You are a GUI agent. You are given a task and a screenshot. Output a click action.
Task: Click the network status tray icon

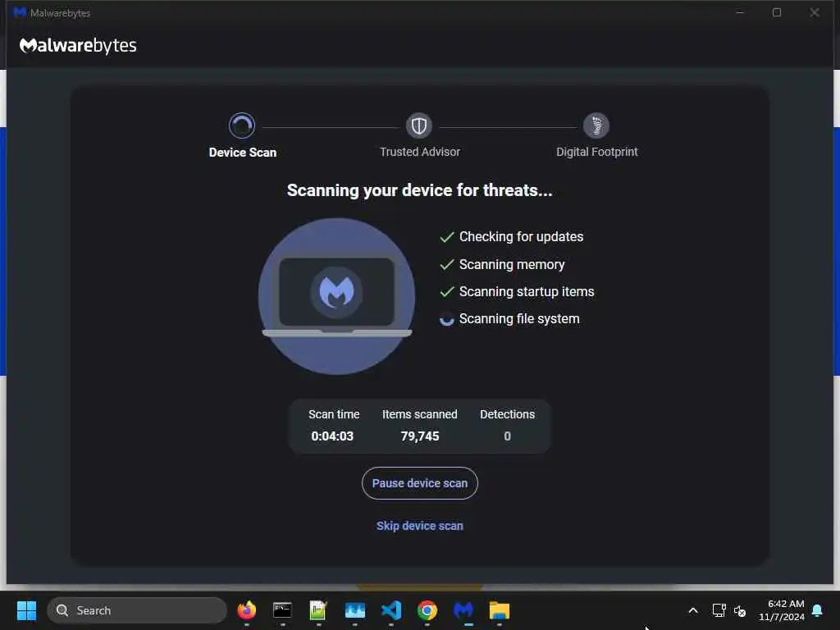coord(719,610)
